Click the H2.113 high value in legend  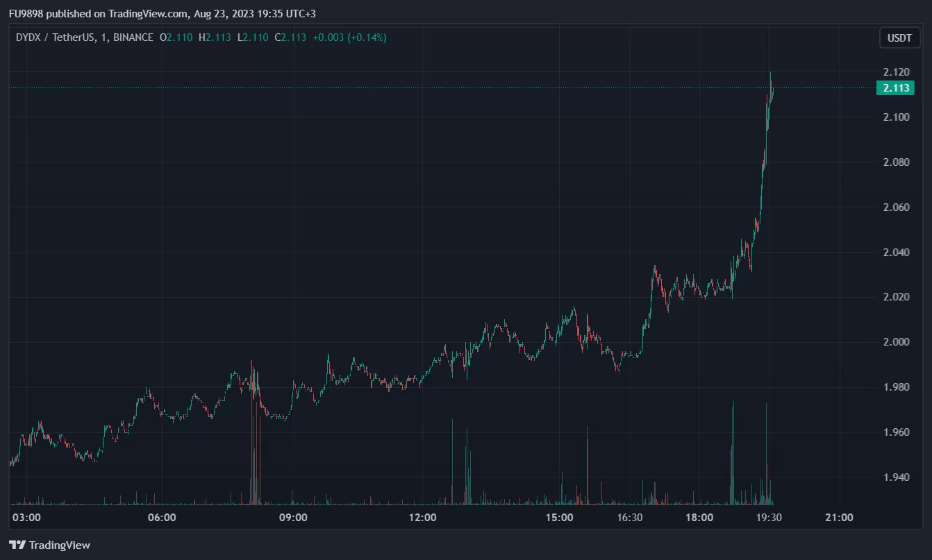(x=215, y=37)
